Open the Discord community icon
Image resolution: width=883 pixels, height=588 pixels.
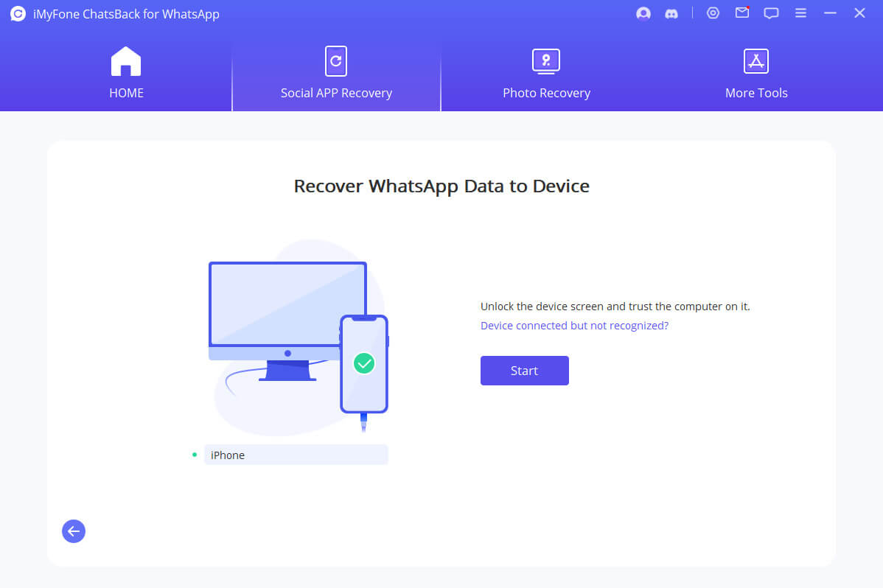click(671, 14)
